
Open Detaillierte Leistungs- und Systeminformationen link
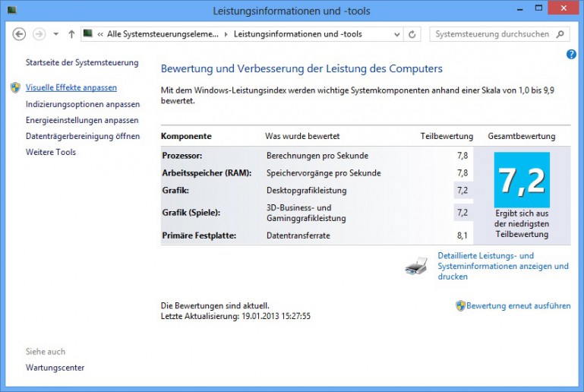pos(503,266)
